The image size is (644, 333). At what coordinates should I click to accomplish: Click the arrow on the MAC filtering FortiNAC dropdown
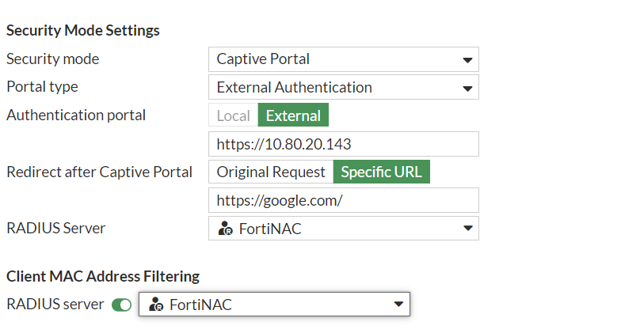click(x=398, y=305)
